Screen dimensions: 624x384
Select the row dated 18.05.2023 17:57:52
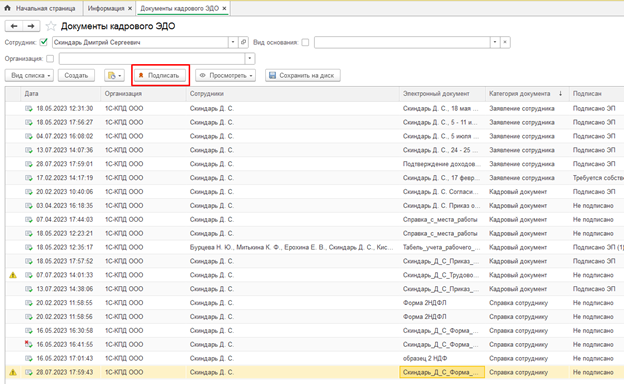click(314, 261)
